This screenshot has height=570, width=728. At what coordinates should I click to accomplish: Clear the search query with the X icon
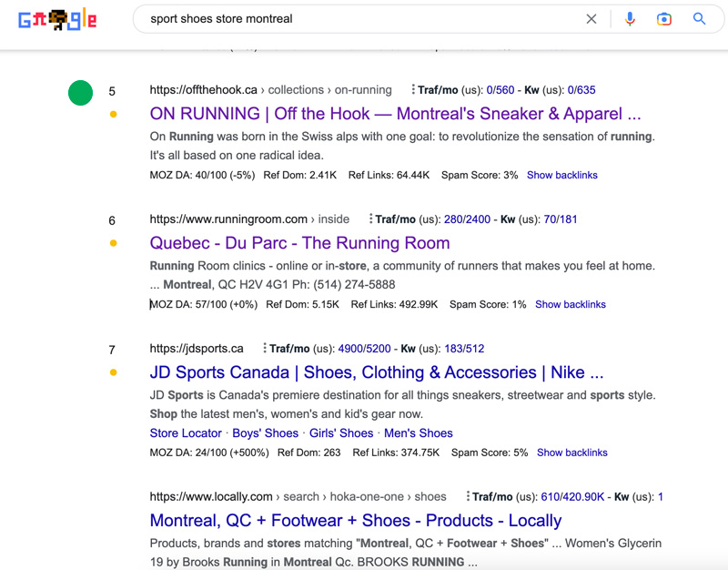591,19
